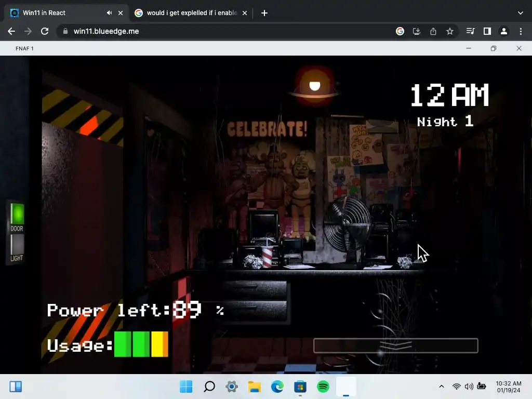Open taskbar Search
This screenshot has height=399, width=532.
coord(209,387)
